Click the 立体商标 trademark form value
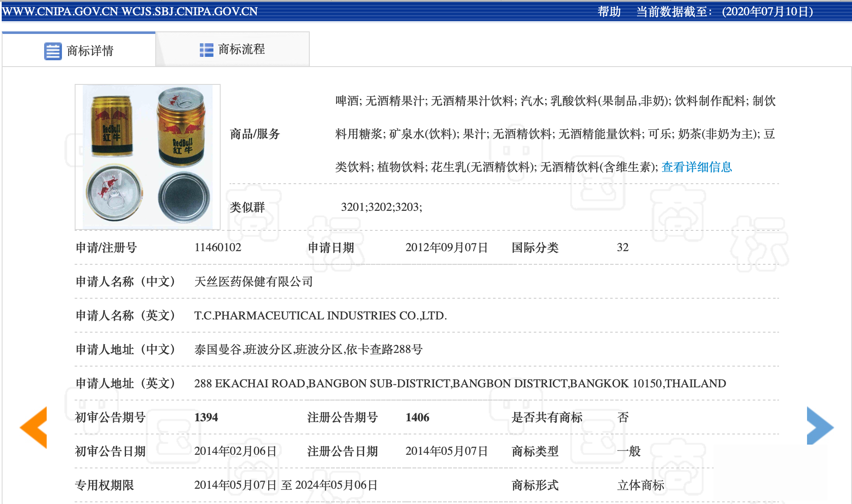Viewport: 852px width, 504px height. [x=641, y=485]
